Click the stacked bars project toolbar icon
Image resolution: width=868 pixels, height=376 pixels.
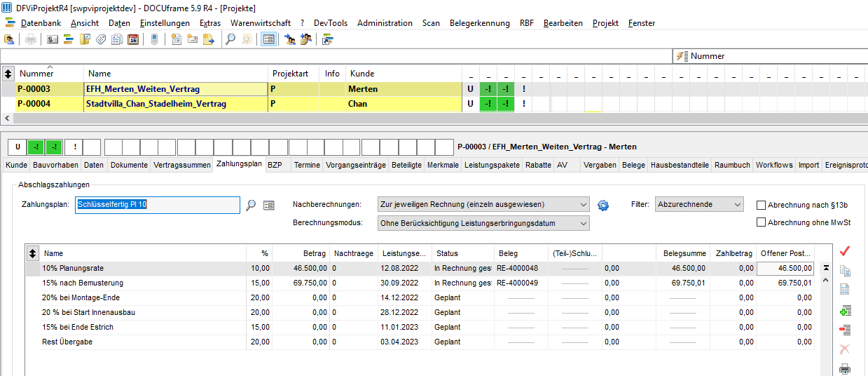click(69, 39)
